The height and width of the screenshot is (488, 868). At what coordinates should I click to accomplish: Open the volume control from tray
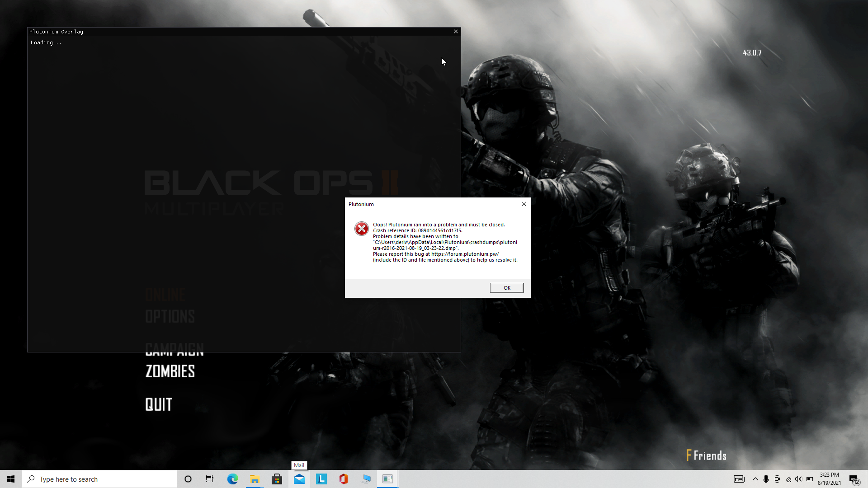[798, 479]
